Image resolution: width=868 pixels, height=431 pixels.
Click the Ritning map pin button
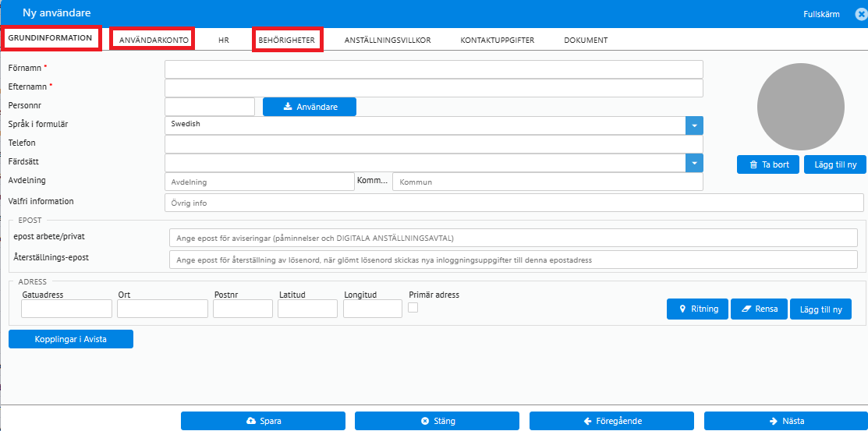[x=697, y=309]
